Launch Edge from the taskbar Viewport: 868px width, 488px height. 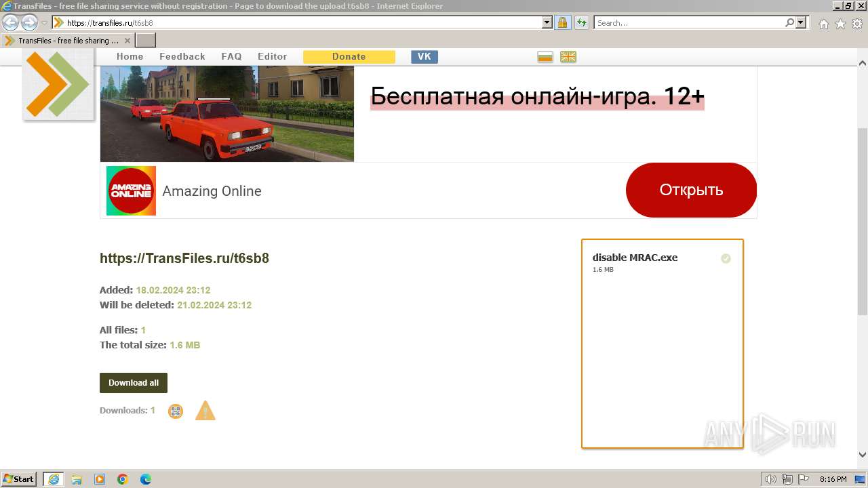146,479
